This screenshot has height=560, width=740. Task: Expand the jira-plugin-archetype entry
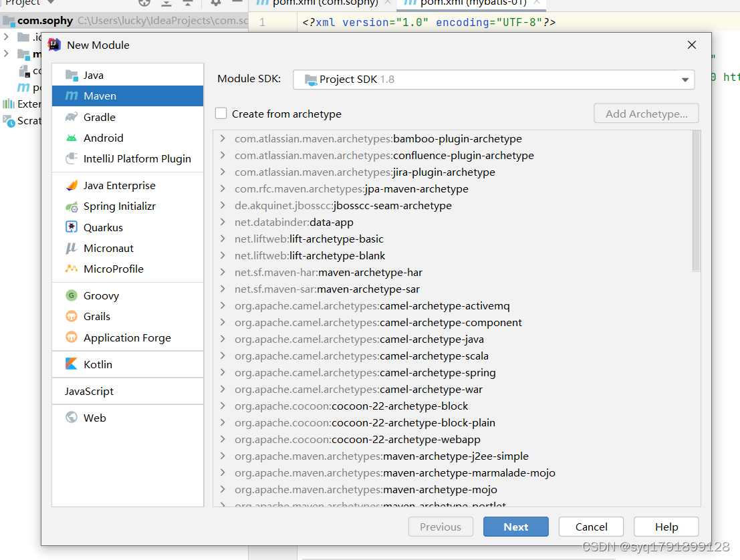point(223,172)
